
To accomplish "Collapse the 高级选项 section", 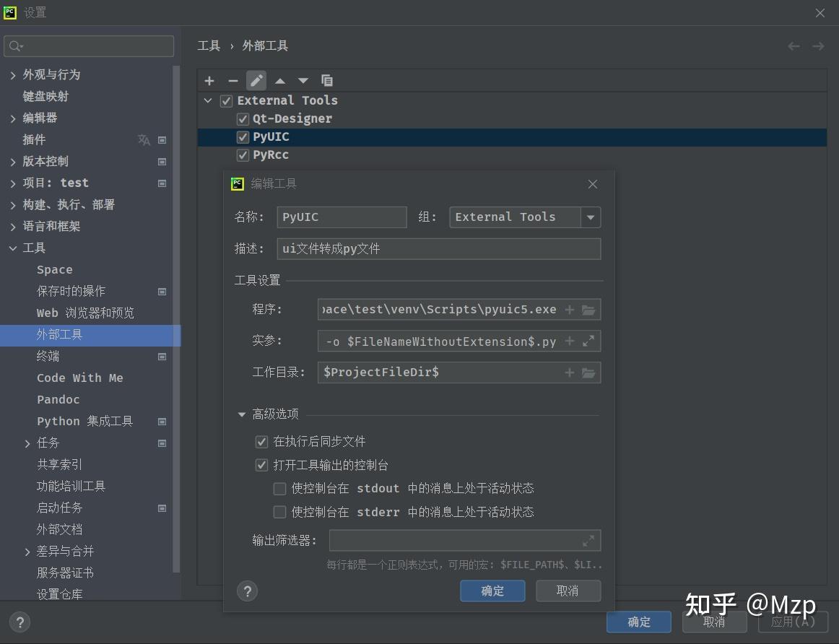I will 242,414.
